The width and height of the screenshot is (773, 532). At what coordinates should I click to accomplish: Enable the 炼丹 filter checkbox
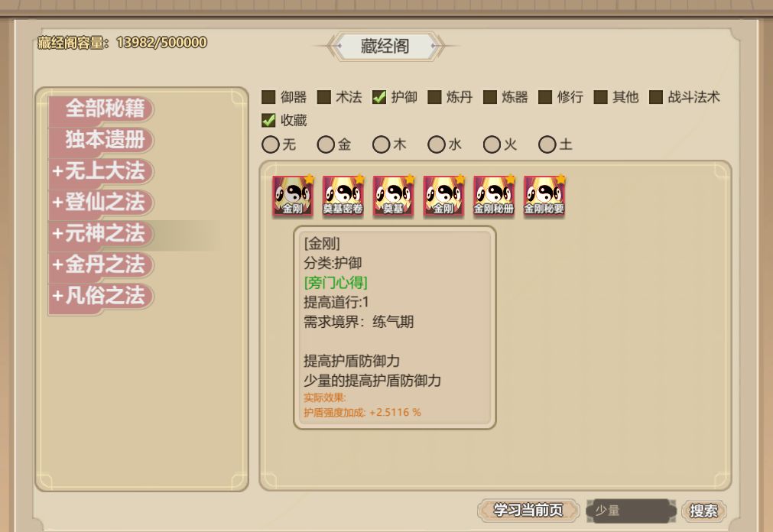[x=434, y=97]
